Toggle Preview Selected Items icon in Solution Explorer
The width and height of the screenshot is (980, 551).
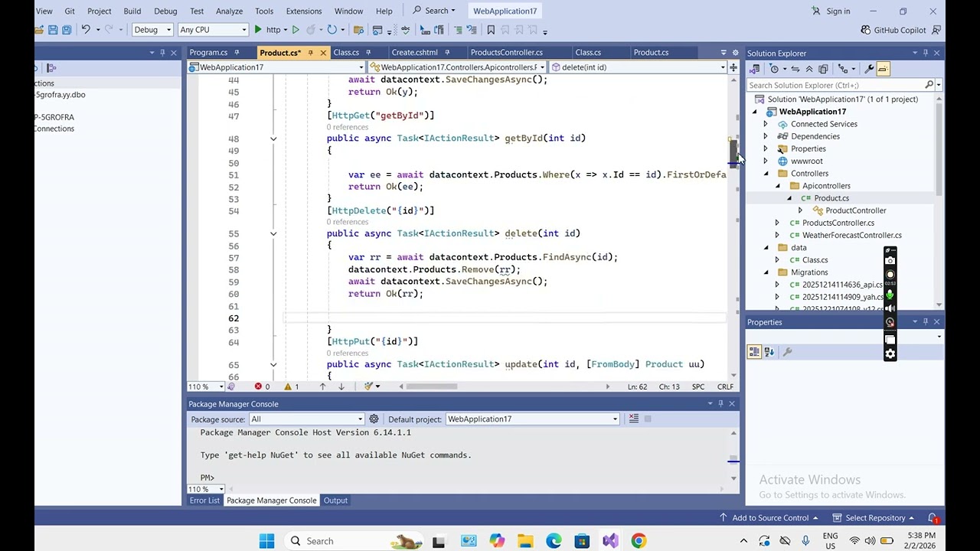click(x=883, y=69)
